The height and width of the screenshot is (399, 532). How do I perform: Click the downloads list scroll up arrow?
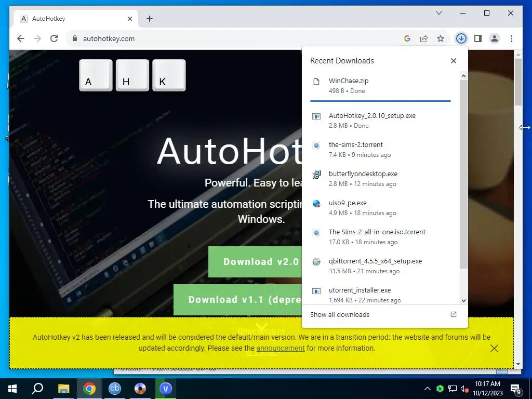(x=463, y=76)
